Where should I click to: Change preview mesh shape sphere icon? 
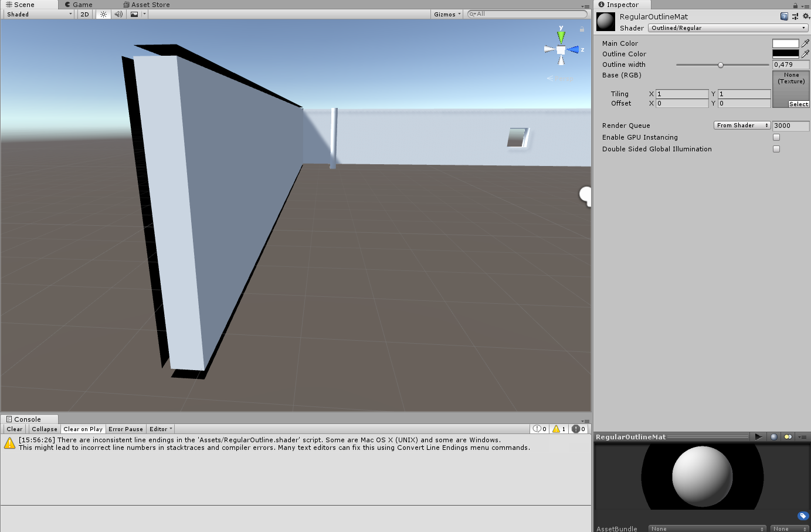pos(774,437)
